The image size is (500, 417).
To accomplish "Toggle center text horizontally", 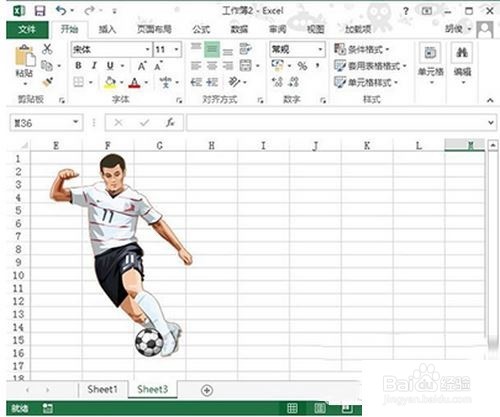I will [x=212, y=66].
